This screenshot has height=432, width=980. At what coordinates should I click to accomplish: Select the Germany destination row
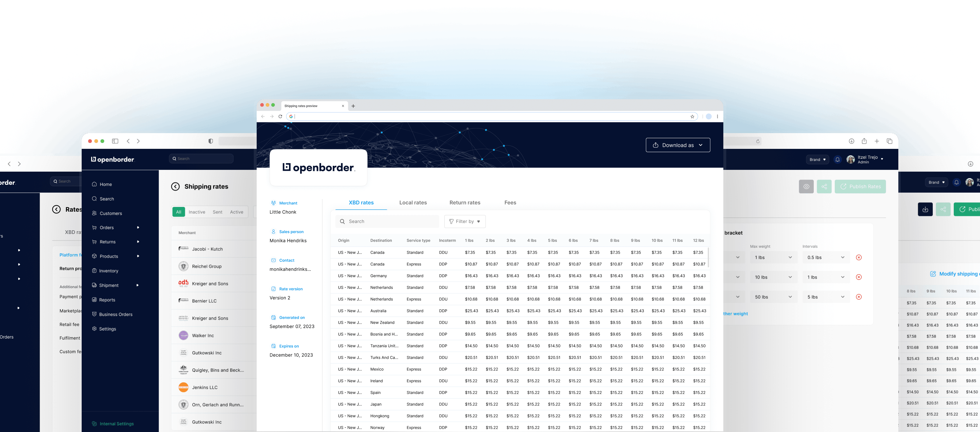(x=520, y=276)
